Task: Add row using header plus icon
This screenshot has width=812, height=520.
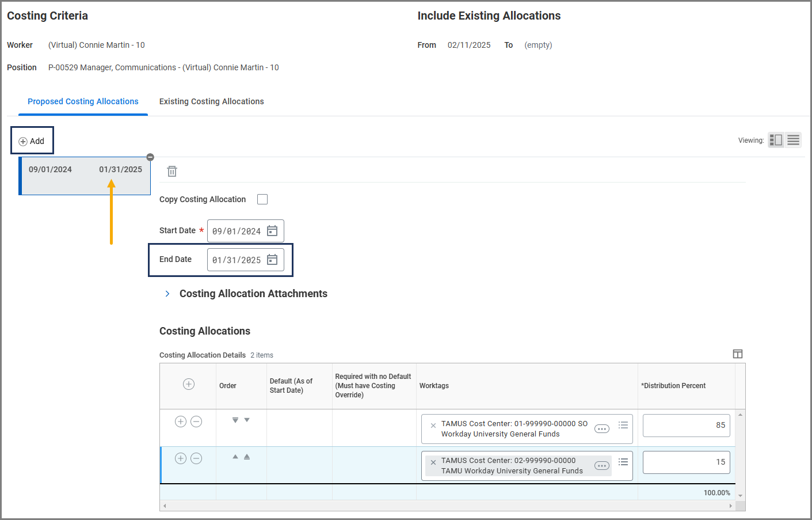Action: click(189, 384)
